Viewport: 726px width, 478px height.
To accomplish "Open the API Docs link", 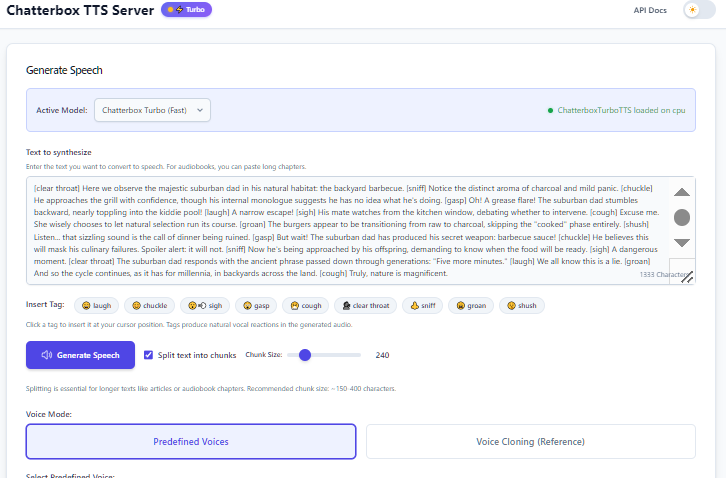I will (650, 10).
